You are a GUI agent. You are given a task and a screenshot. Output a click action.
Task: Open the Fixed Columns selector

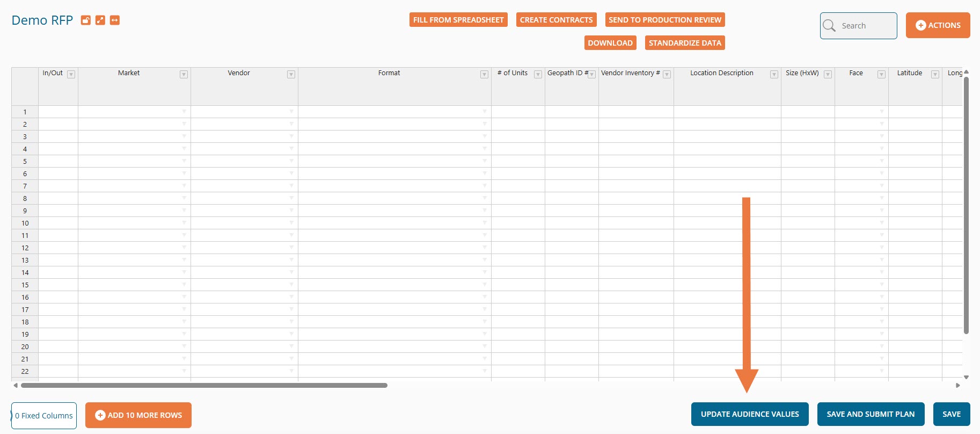pos(44,416)
